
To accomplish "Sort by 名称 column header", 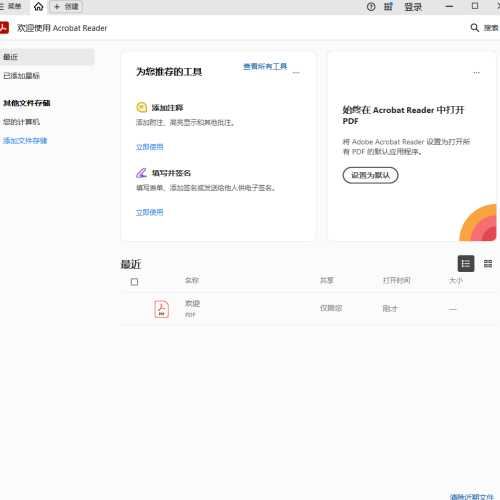I will click(192, 281).
